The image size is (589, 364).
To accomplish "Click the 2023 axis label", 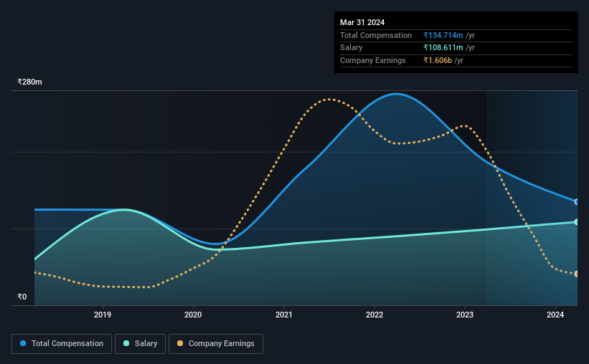I will point(465,315).
